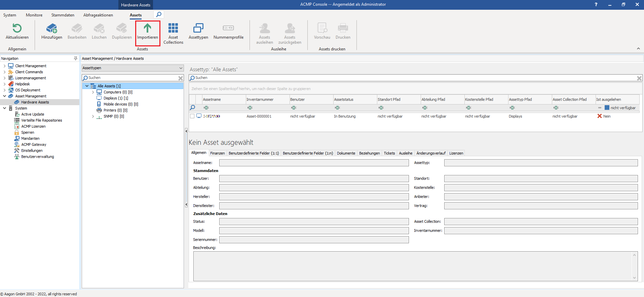This screenshot has height=297, width=644.
Task: Select ACMP Lizenzen in navigation
Action: [x=33, y=126]
